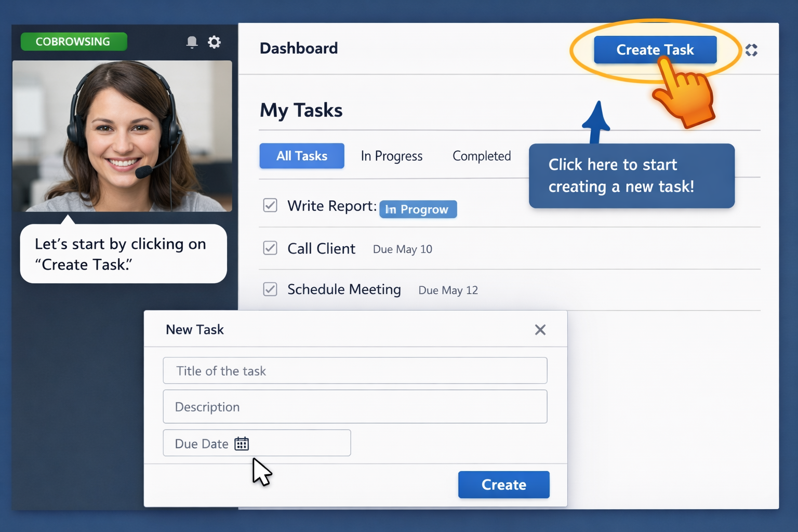The width and height of the screenshot is (798, 532).
Task: Click the Description field
Action: click(355, 406)
